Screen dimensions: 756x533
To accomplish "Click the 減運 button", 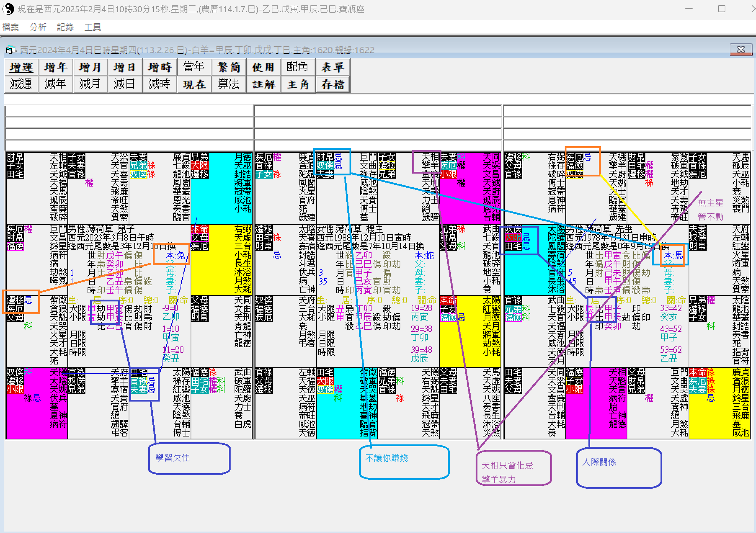I will tap(21, 84).
